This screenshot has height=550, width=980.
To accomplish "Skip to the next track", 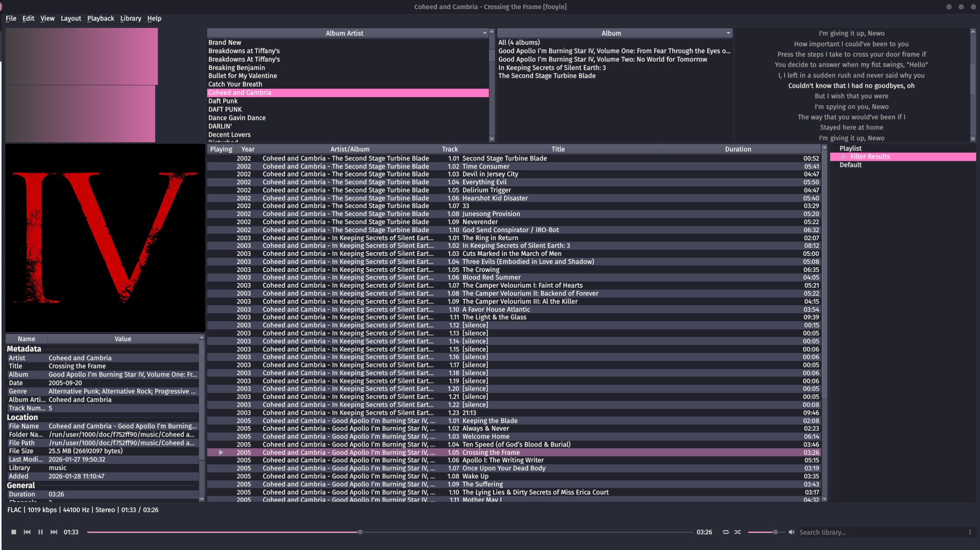I will pos(54,532).
